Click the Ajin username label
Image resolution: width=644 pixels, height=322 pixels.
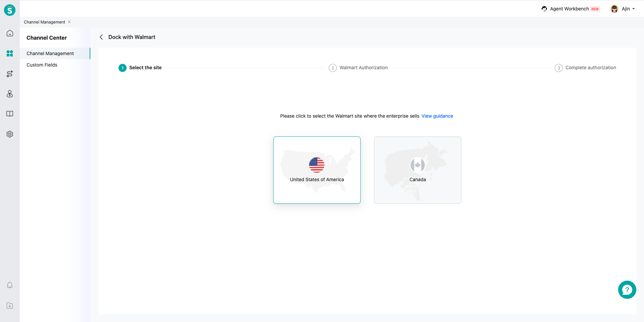pyautogui.click(x=626, y=9)
